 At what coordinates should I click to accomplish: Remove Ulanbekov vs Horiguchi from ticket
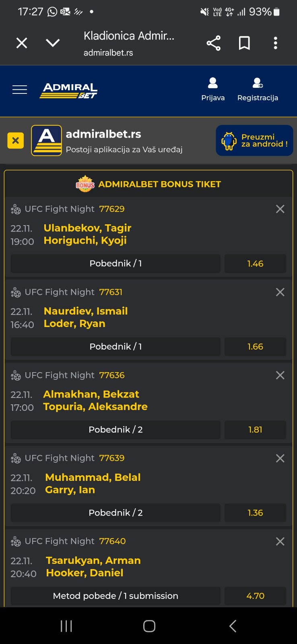(x=280, y=209)
